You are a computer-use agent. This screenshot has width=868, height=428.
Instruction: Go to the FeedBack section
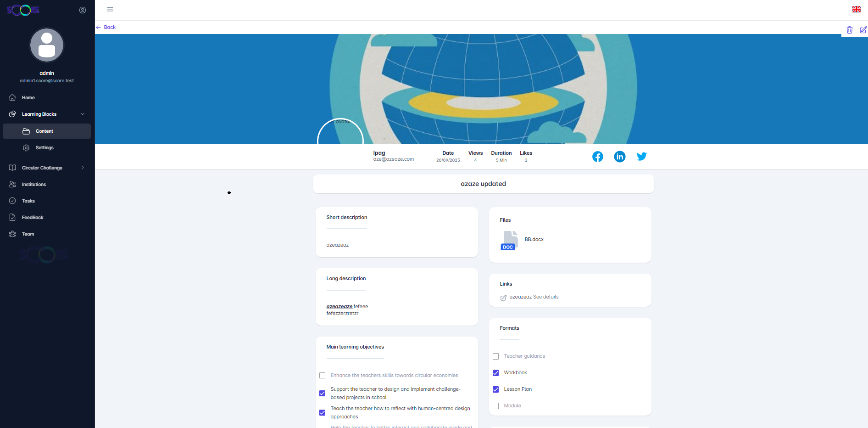pos(33,218)
